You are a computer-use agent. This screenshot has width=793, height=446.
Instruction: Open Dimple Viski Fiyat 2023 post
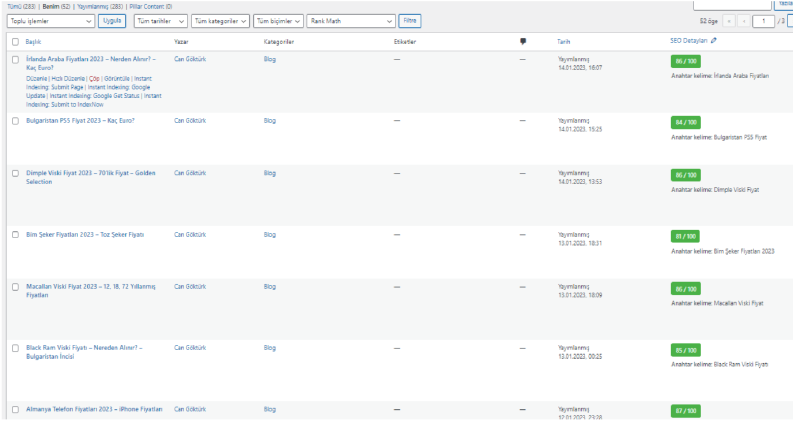(x=91, y=177)
